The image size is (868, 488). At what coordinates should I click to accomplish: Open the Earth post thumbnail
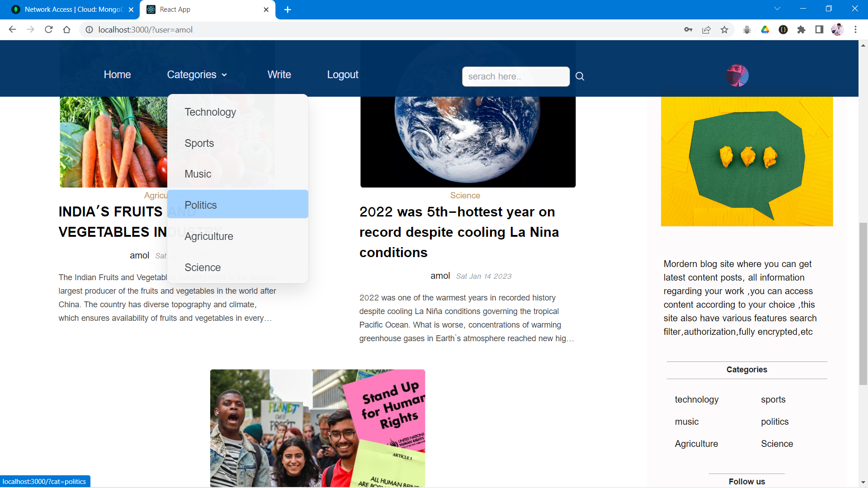(x=468, y=140)
